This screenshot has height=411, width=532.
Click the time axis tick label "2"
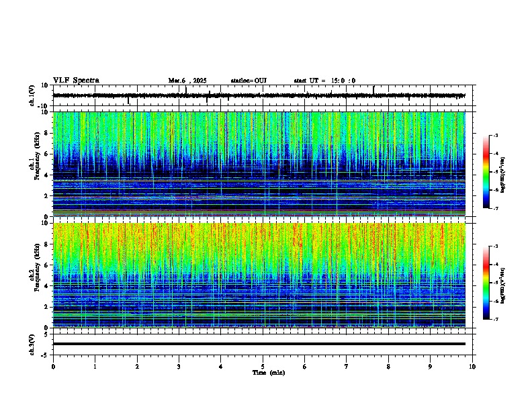(x=137, y=367)
